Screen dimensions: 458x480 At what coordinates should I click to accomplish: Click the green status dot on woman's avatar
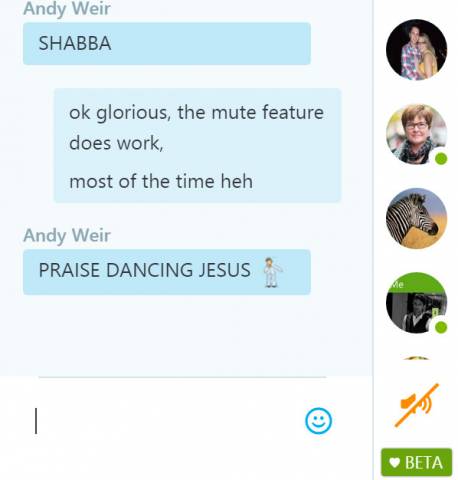pos(441,159)
